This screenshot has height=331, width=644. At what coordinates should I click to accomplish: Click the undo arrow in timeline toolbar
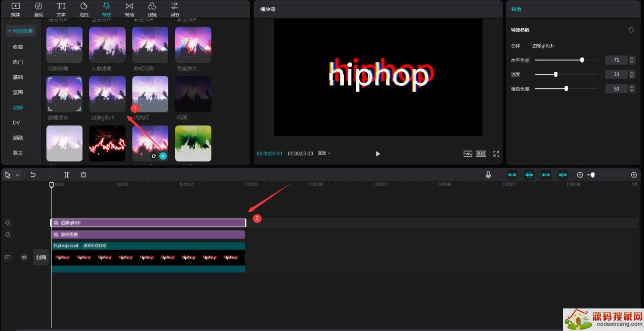(33, 175)
